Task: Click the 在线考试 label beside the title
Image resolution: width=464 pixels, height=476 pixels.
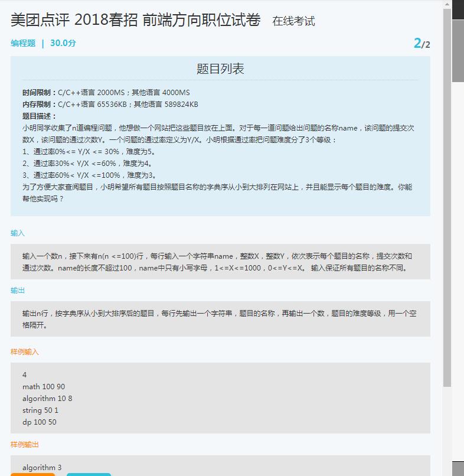Action: 293,21
